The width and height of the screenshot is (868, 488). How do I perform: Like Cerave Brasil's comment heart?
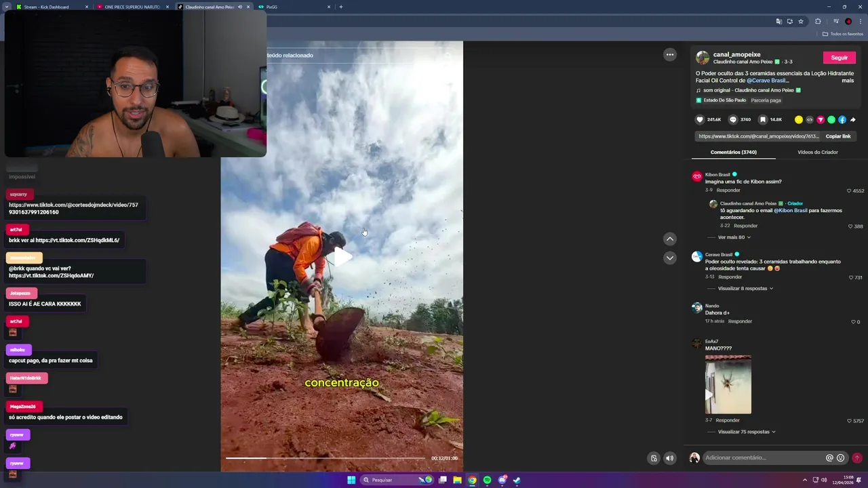click(x=851, y=278)
